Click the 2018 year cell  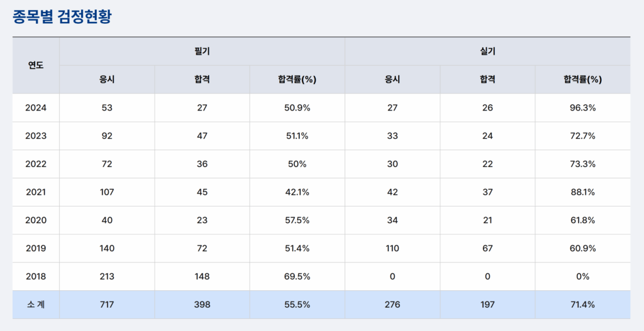point(36,276)
